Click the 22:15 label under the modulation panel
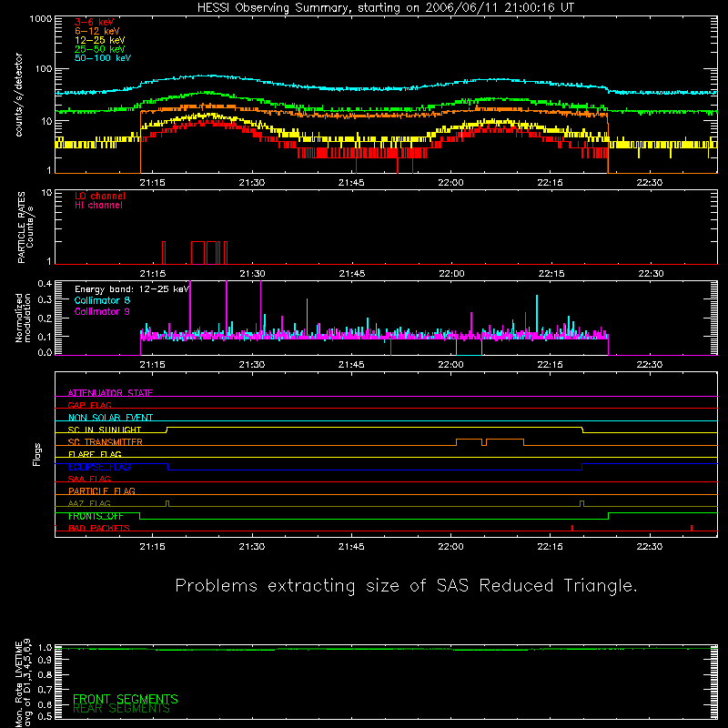Screen dimensions: 728x728 [x=550, y=365]
